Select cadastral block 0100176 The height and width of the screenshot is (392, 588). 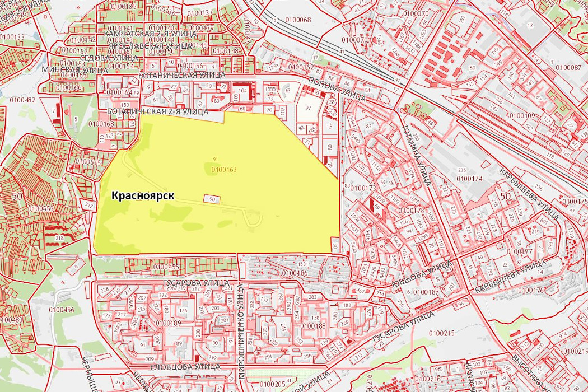point(531,290)
